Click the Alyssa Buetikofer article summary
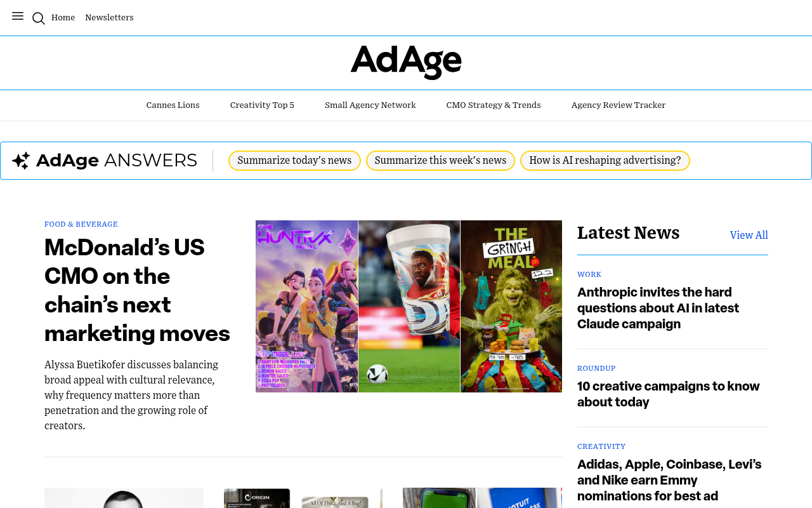This screenshot has width=812, height=508. tap(132, 395)
